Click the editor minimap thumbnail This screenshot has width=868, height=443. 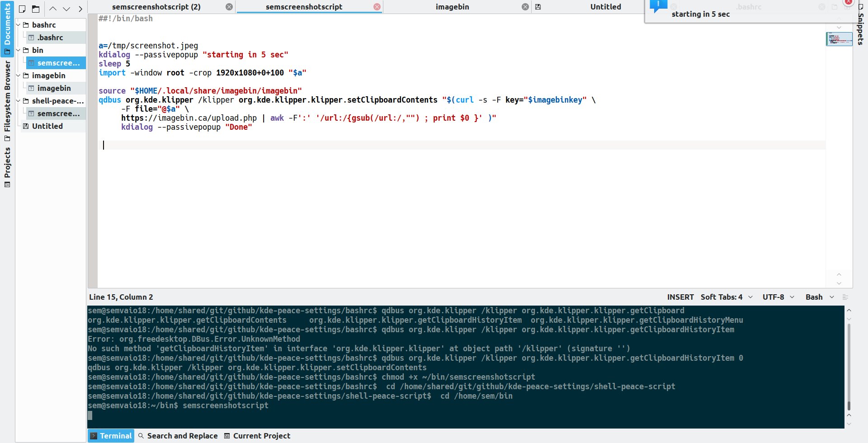coord(839,39)
